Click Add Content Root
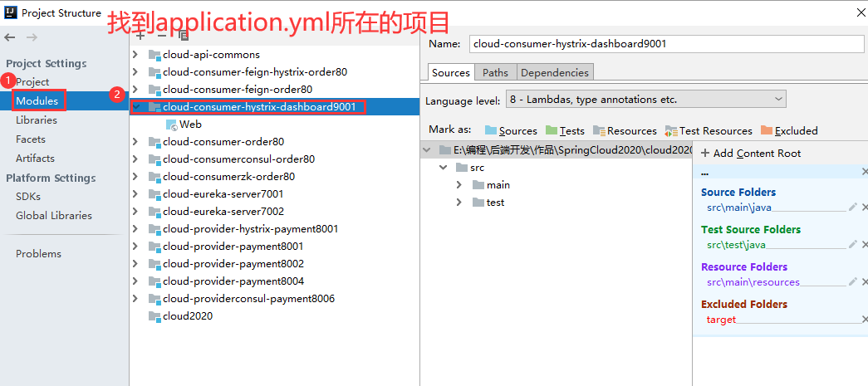 coord(751,154)
